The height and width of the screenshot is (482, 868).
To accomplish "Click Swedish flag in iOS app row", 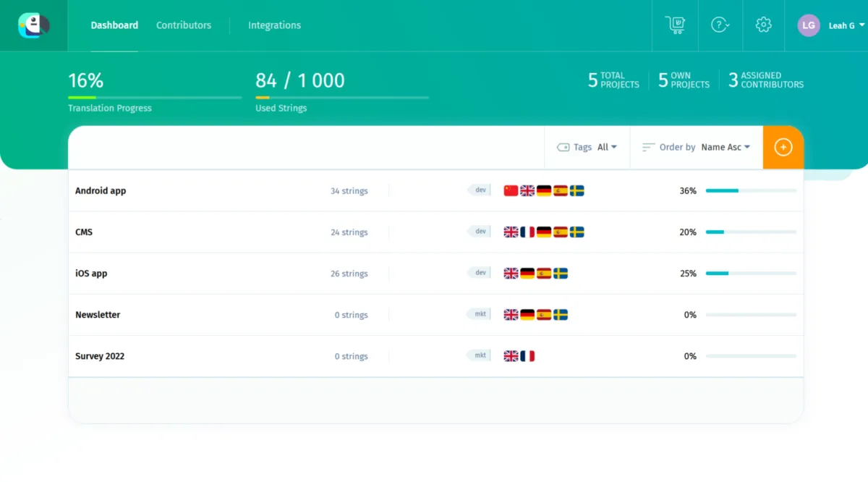I will coord(561,274).
